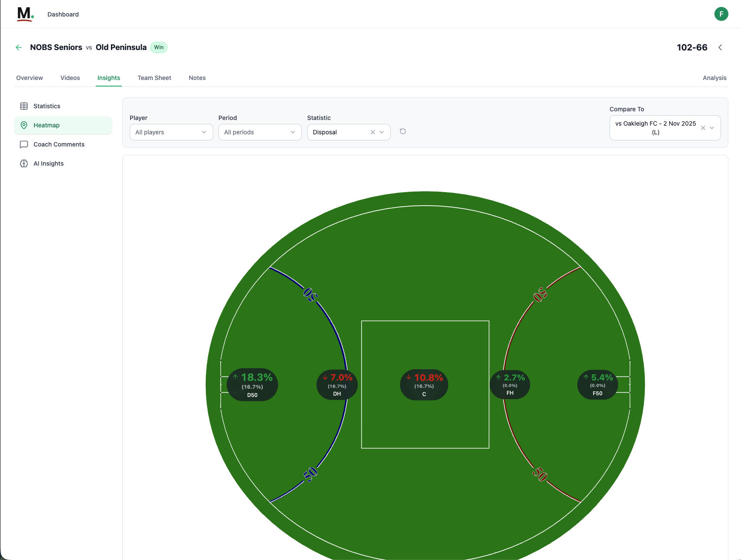
Task: Expand the Compare To dropdown
Action: (712, 127)
